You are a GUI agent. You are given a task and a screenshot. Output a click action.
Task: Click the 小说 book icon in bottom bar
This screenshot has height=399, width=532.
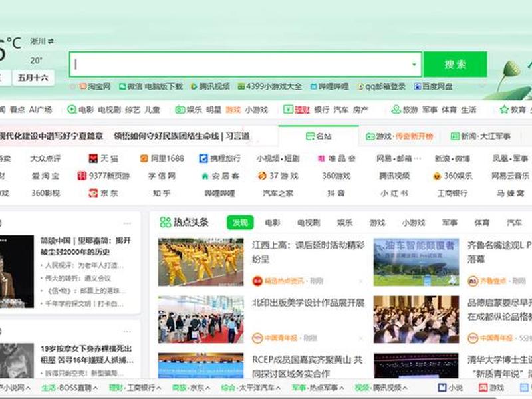click(x=442, y=388)
